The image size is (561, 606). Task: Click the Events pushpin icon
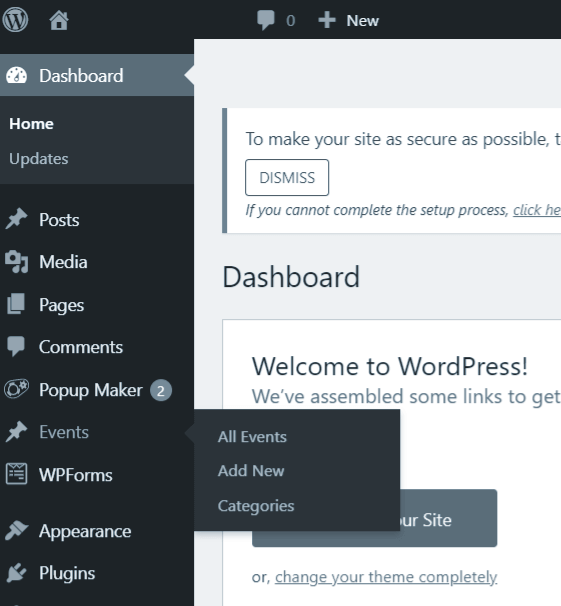pos(16,432)
